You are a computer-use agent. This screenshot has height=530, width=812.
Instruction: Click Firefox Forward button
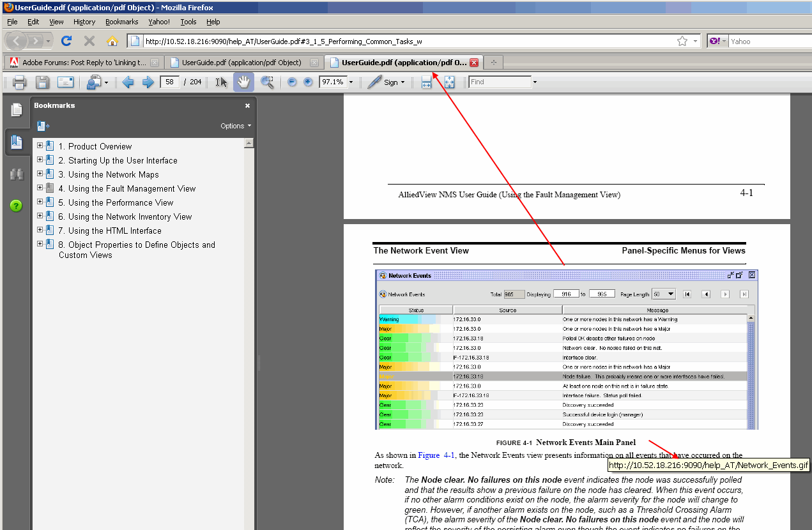point(36,41)
